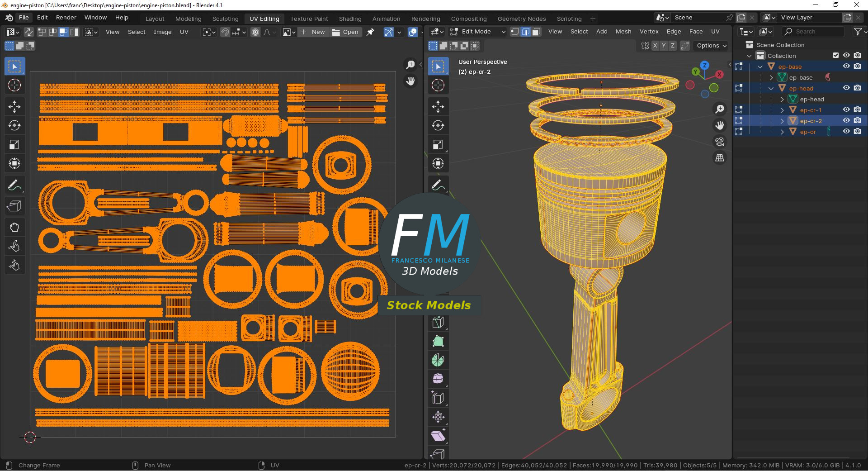Click the pin image icon in UV editor
The image size is (868, 471).
tap(370, 32)
